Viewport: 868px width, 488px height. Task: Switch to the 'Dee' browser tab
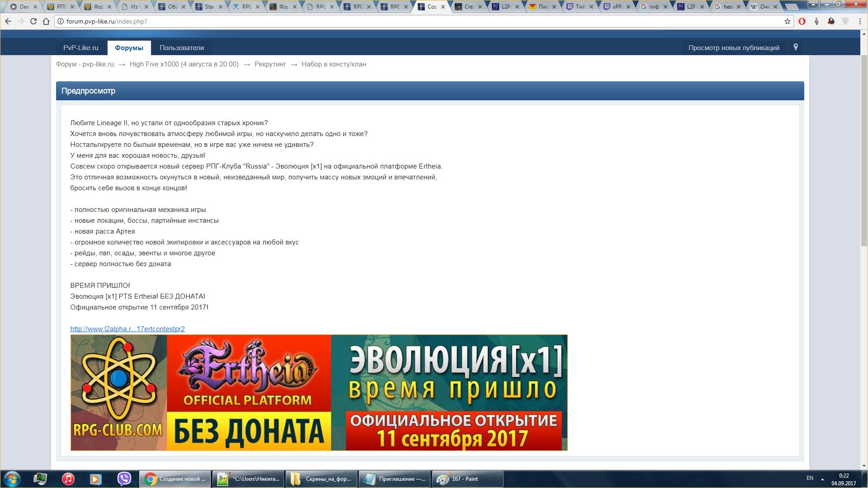tap(22, 7)
